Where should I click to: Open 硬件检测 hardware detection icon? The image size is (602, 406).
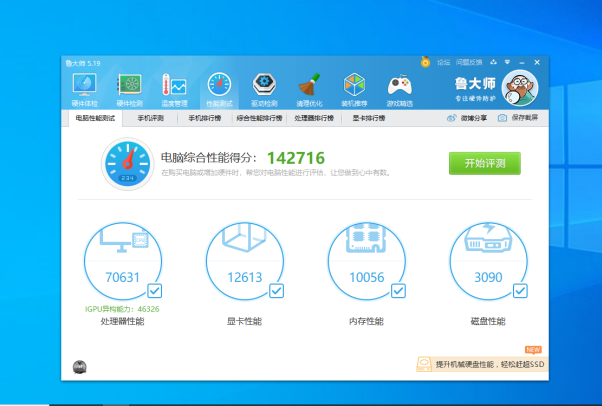click(129, 87)
